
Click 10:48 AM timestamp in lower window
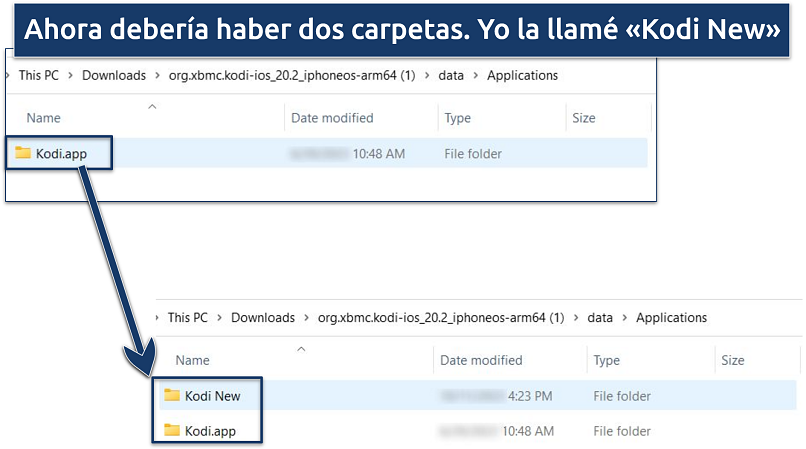pos(528,430)
